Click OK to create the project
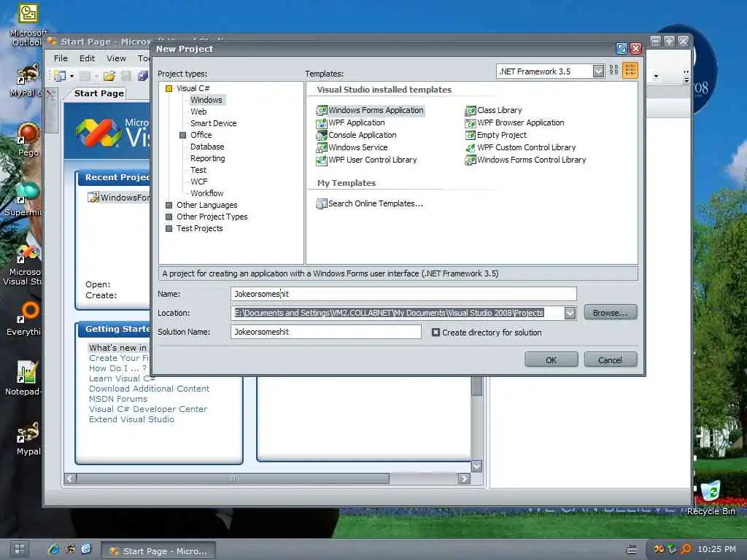 (551, 360)
